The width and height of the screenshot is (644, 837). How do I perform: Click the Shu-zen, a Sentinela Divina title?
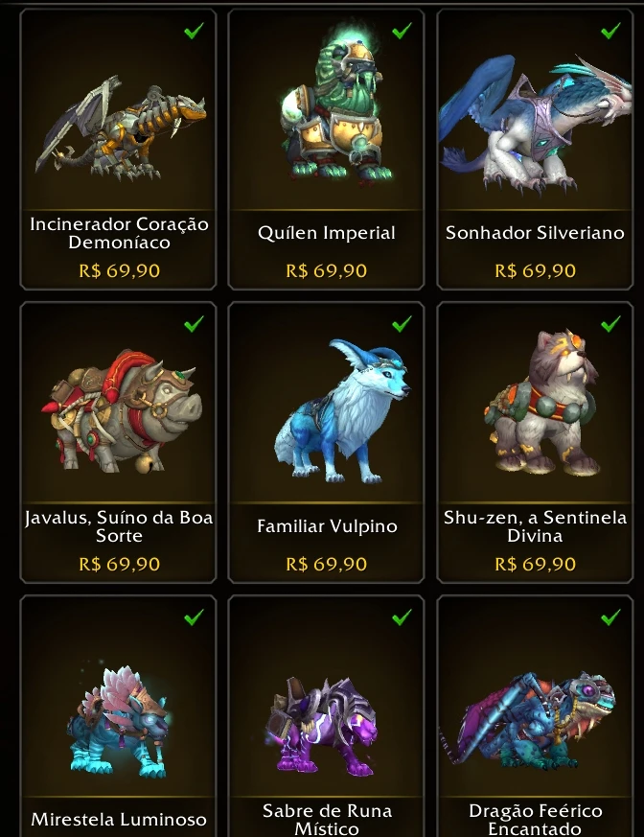click(535, 526)
